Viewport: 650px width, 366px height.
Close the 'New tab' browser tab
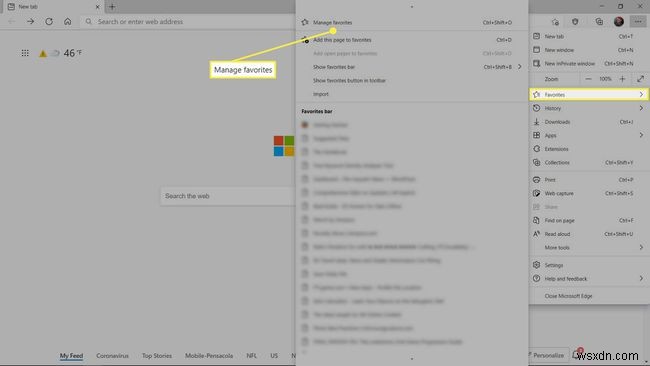point(97,7)
